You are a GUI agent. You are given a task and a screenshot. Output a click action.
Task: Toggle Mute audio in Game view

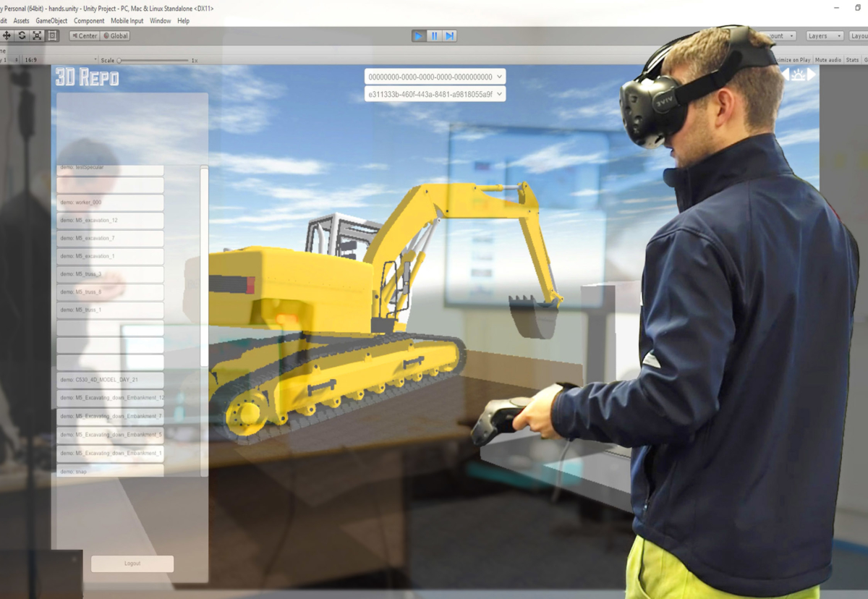828,59
